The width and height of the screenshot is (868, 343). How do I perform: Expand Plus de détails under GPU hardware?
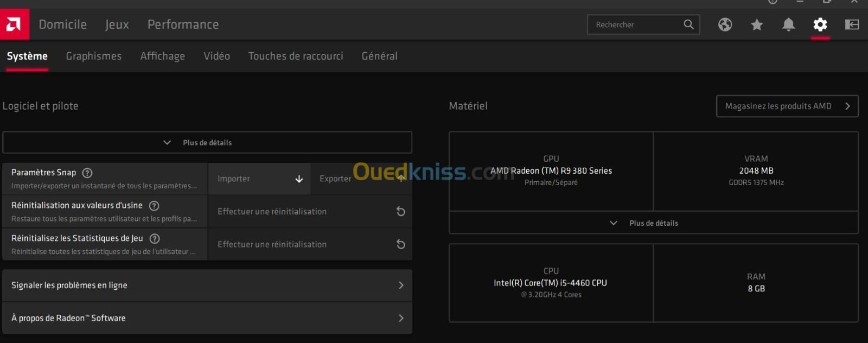[x=653, y=223]
